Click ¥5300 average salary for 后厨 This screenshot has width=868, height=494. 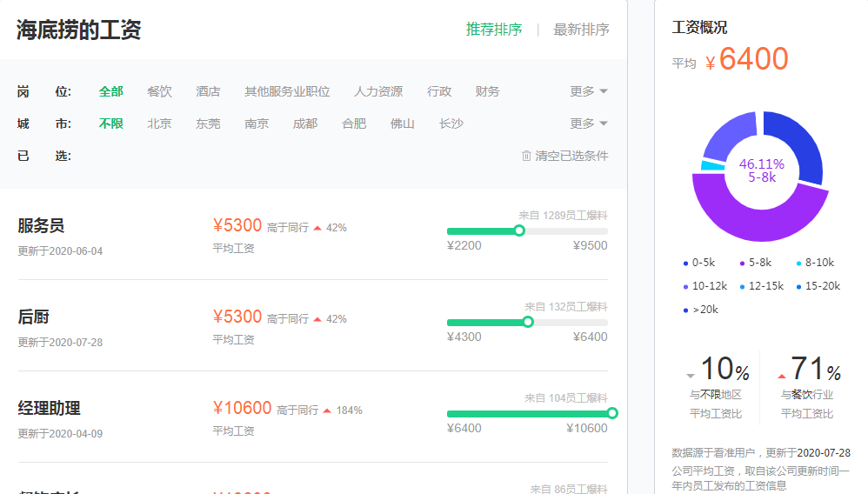237,317
